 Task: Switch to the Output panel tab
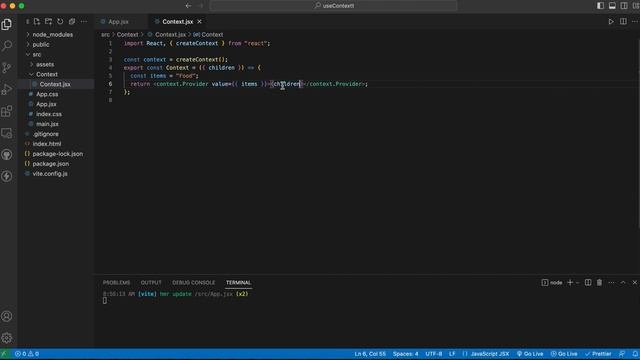pos(151,282)
